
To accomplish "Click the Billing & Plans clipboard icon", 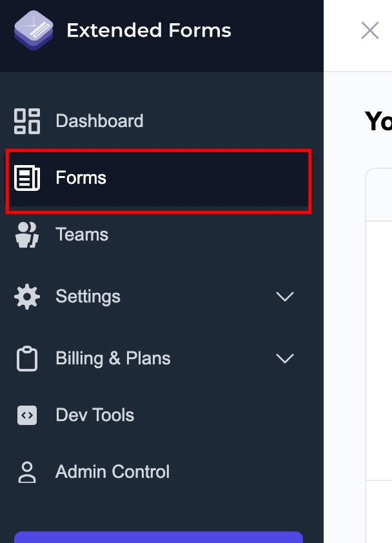I will tap(26, 358).
